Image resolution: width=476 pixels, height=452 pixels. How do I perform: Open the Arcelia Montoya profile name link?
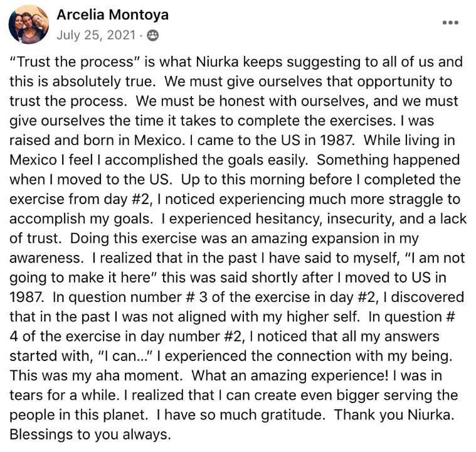[x=112, y=14]
